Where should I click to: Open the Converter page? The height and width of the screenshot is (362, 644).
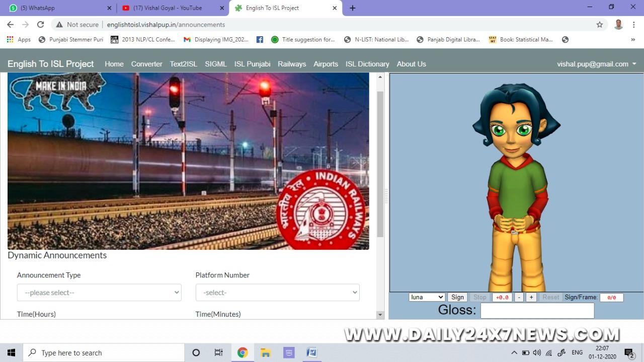pos(147,64)
